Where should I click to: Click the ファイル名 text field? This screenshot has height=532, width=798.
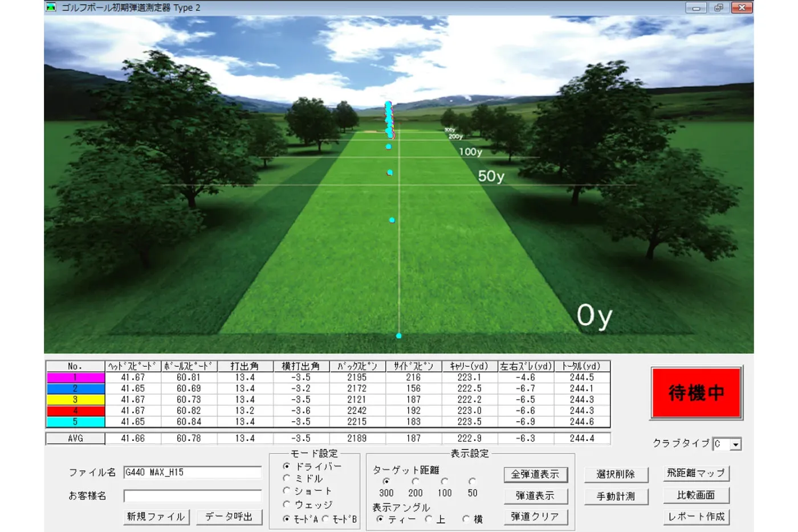192,472
